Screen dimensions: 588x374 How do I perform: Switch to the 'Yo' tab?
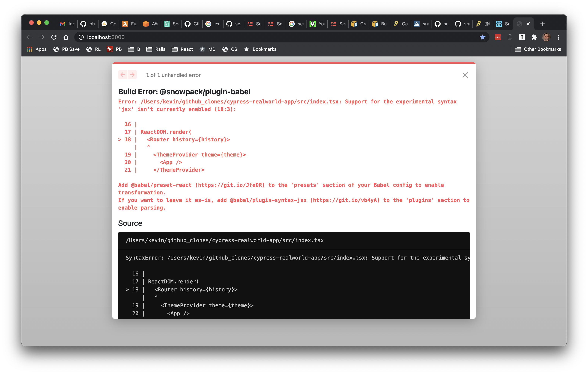coord(317,24)
